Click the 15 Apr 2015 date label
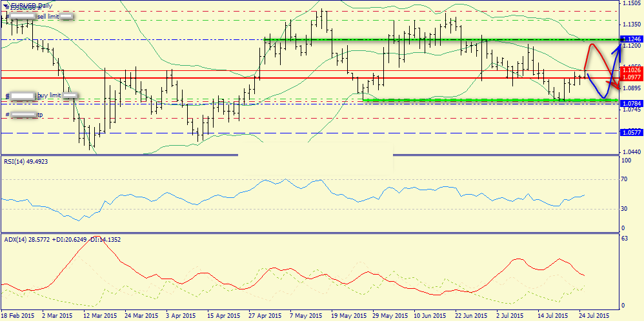The width and height of the screenshot is (644, 323). tap(224, 316)
